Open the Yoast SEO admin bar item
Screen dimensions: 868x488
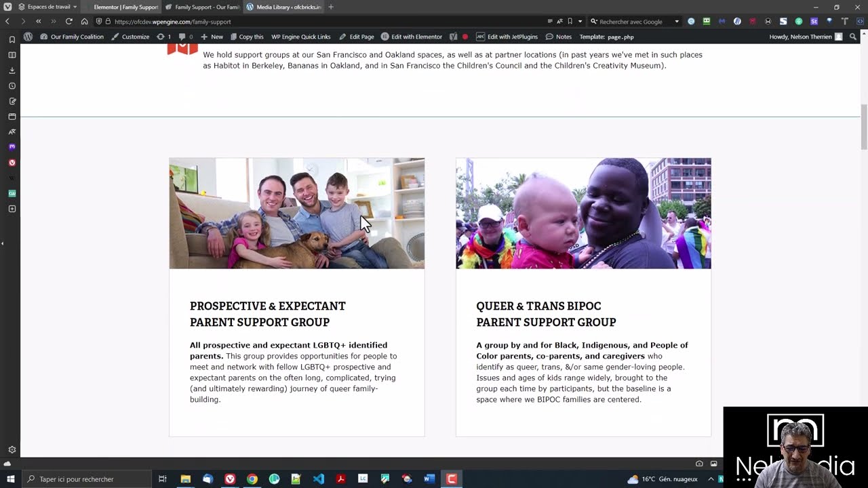[x=454, y=37]
